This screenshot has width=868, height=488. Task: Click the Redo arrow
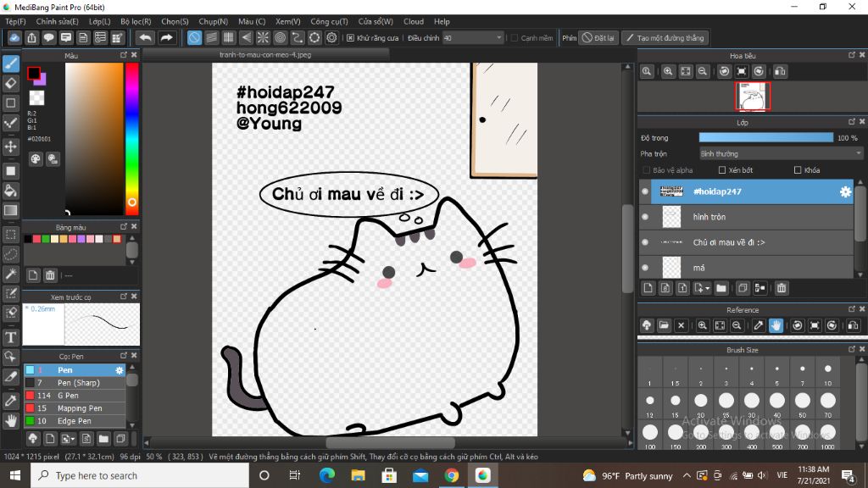click(166, 37)
